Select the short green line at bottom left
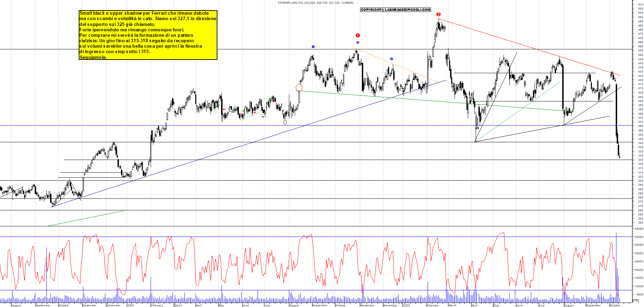The image size is (644, 307). tap(86, 218)
